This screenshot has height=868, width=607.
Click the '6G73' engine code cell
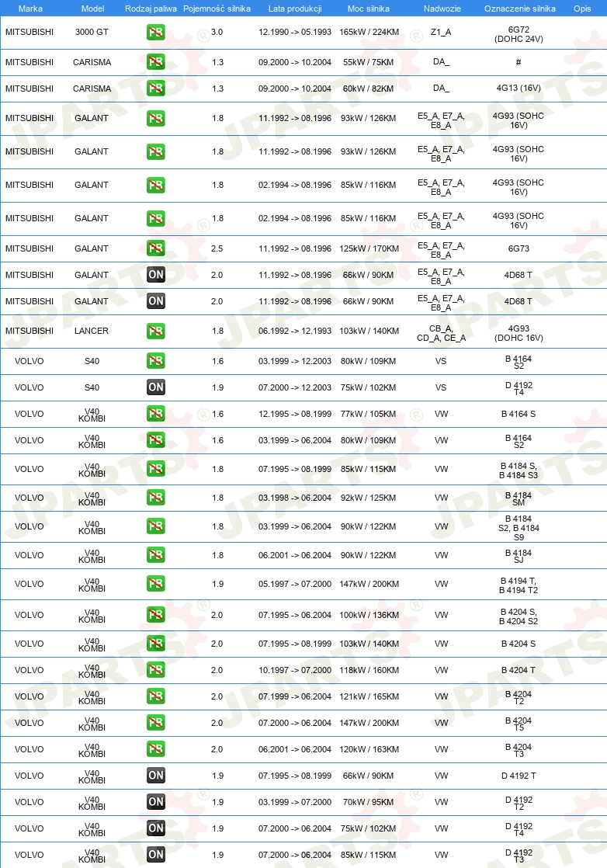point(519,248)
